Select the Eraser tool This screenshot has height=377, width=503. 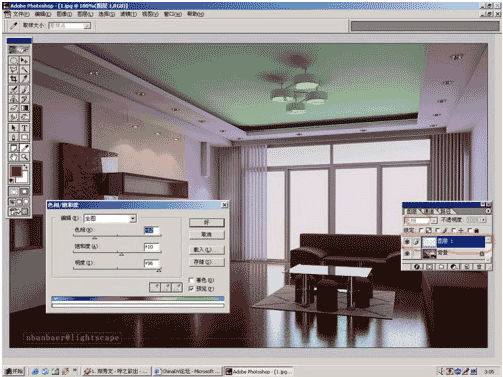tap(14, 108)
